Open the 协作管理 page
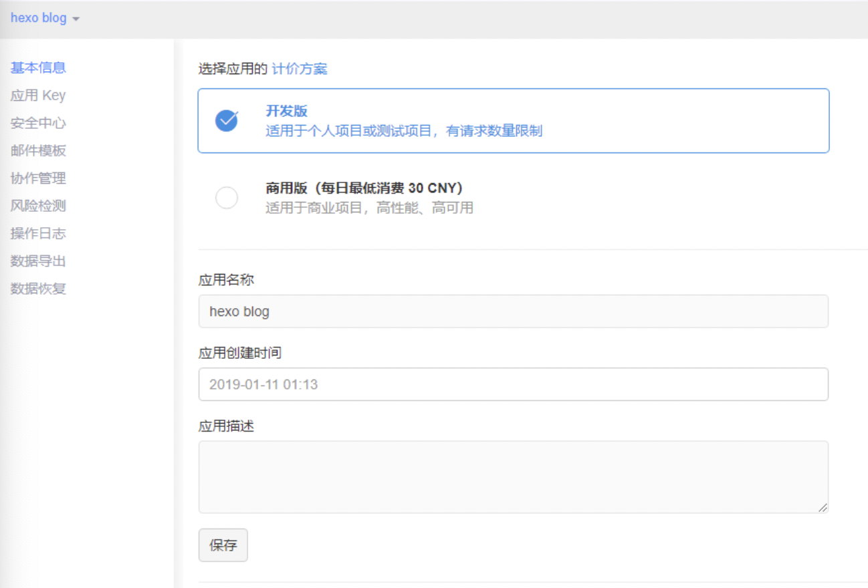Image resolution: width=868 pixels, height=588 pixels. [38, 178]
